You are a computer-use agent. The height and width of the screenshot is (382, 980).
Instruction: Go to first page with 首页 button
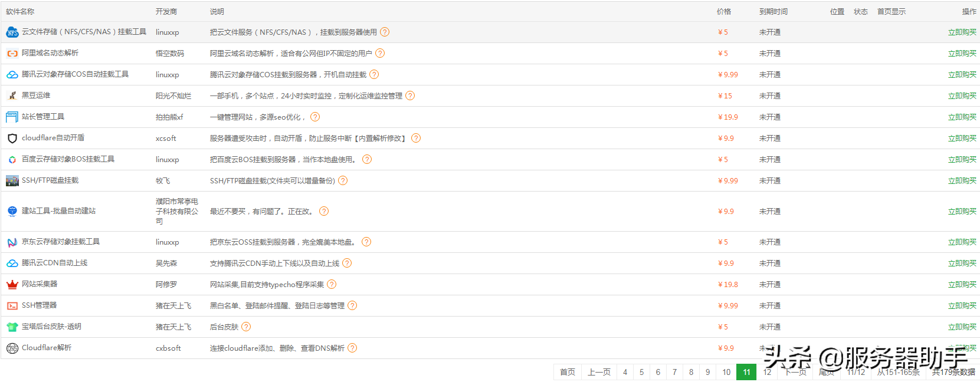568,372
